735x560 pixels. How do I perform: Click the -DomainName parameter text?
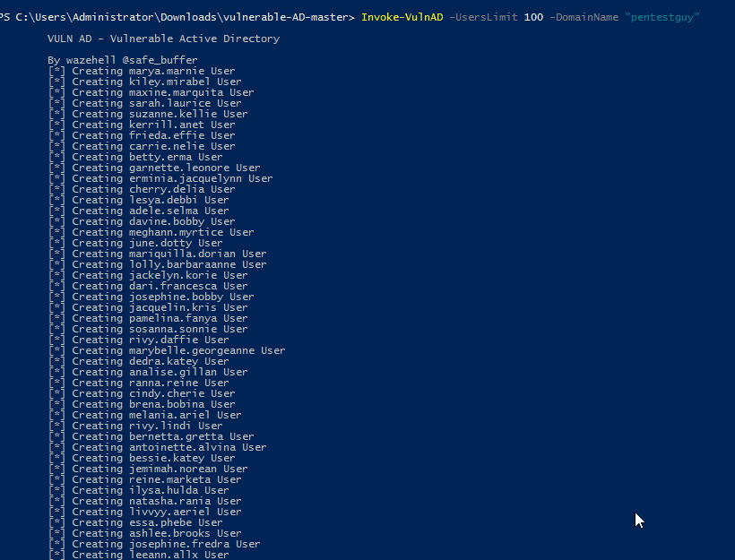coord(584,17)
